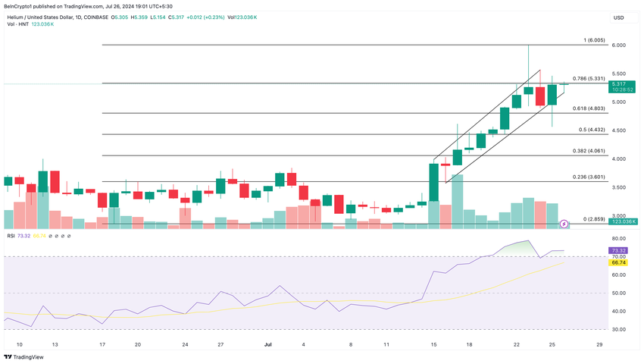Select the Vol · HNT indicator legend

[17, 24]
